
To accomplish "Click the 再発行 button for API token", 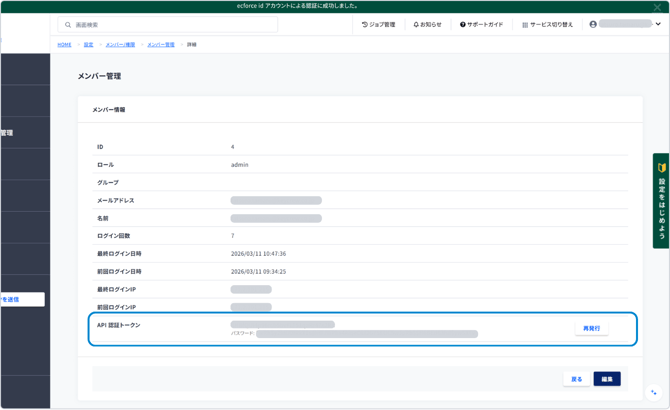I will 591,328.
